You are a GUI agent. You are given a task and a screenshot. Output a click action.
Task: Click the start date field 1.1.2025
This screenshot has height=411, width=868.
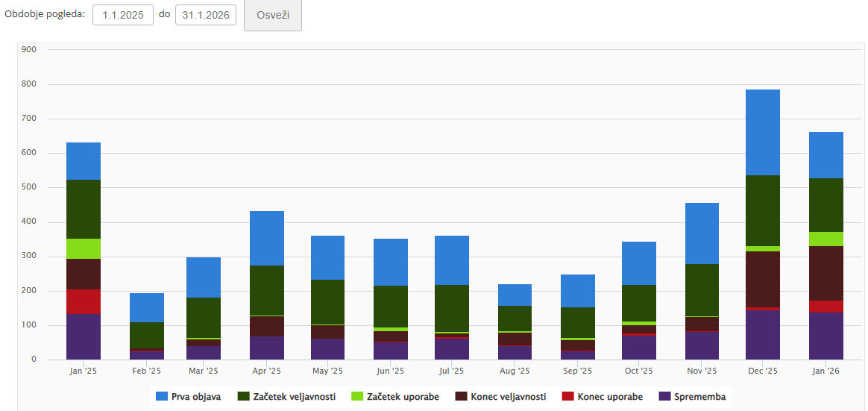[x=123, y=16]
